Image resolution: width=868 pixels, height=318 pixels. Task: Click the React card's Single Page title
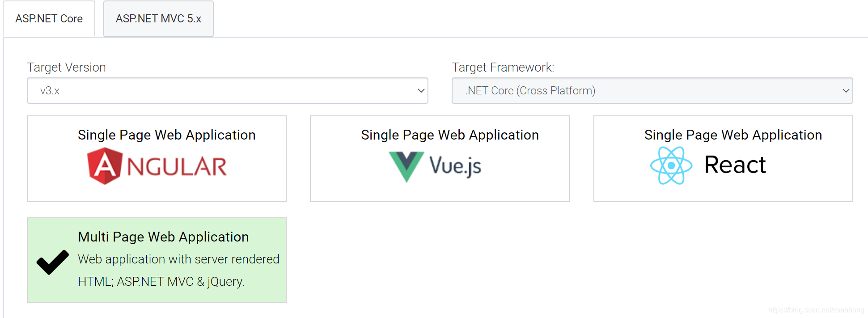733,135
